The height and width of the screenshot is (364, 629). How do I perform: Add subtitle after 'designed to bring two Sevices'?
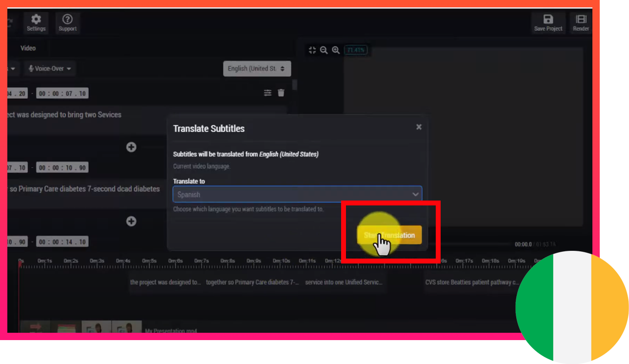pyautogui.click(x=131, y=147)
